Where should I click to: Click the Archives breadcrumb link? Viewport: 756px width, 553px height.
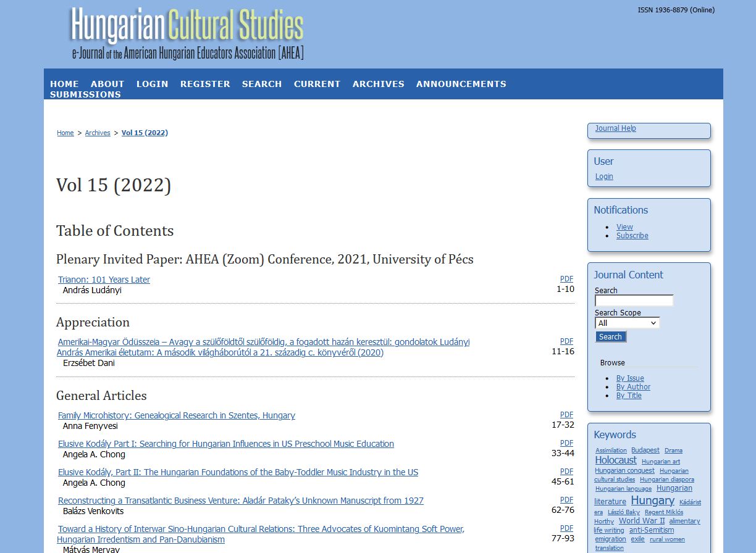point(98,133)
